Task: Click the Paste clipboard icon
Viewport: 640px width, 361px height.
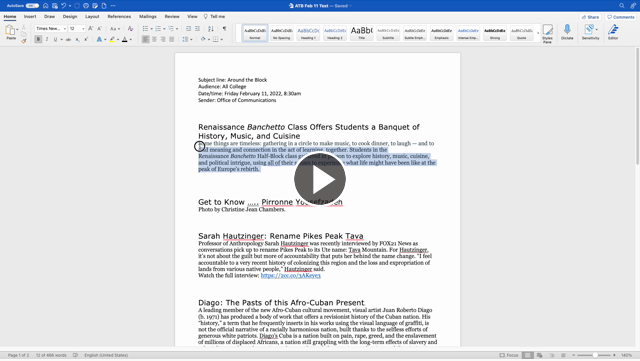Action: click(x=10, y=31)
